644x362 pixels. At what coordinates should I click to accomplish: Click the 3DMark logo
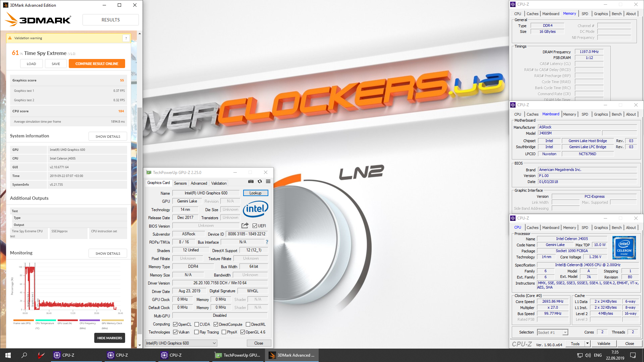pyautogui.click(x=38, y=19)
